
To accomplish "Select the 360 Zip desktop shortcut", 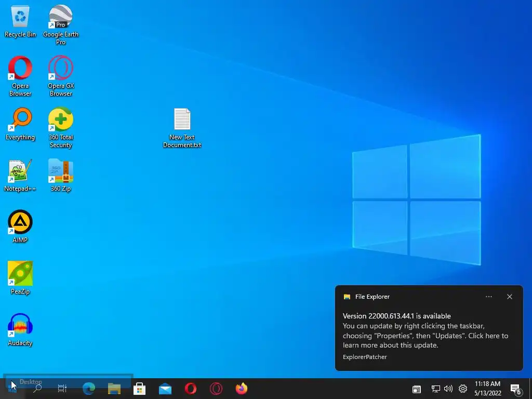I will 61,176.
